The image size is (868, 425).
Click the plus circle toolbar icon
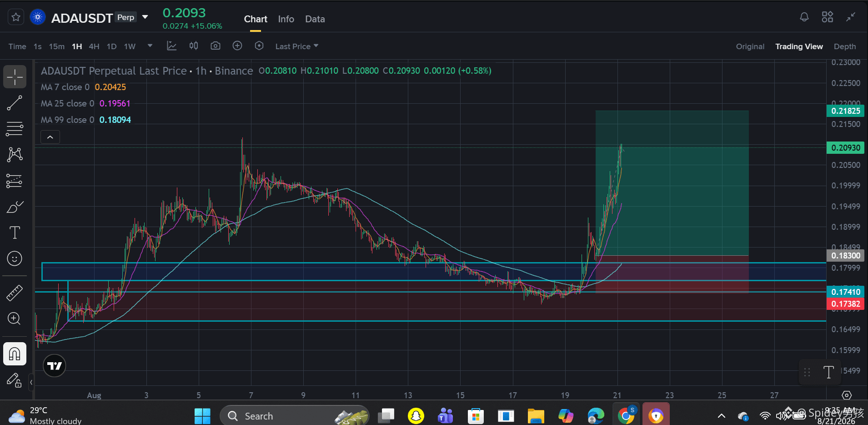237,46
